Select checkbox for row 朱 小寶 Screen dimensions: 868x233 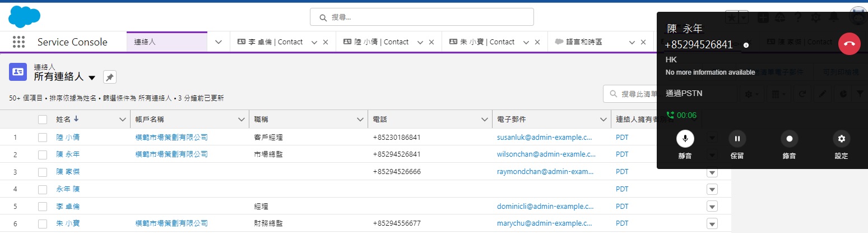(43, 223)
